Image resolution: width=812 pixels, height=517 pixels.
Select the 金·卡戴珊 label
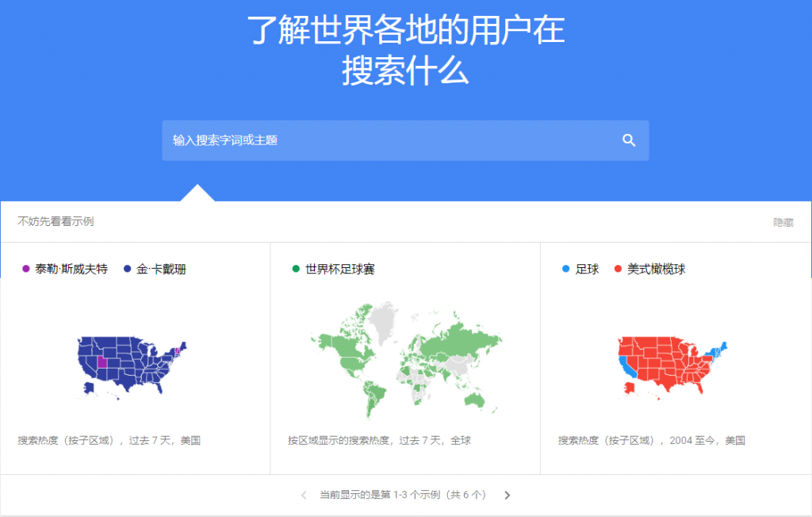[x=161, y=269]
